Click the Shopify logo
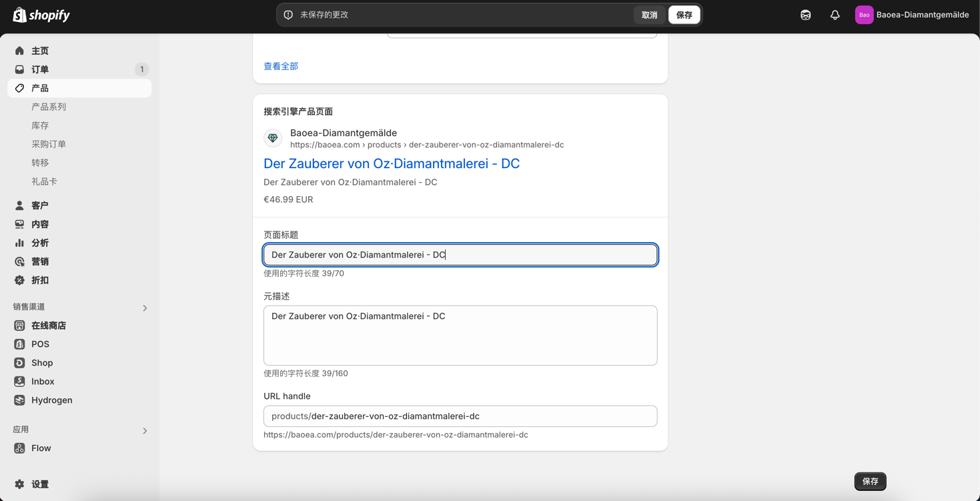The height and width of the screenshot is (501, 980). click(x=41, y=15)
